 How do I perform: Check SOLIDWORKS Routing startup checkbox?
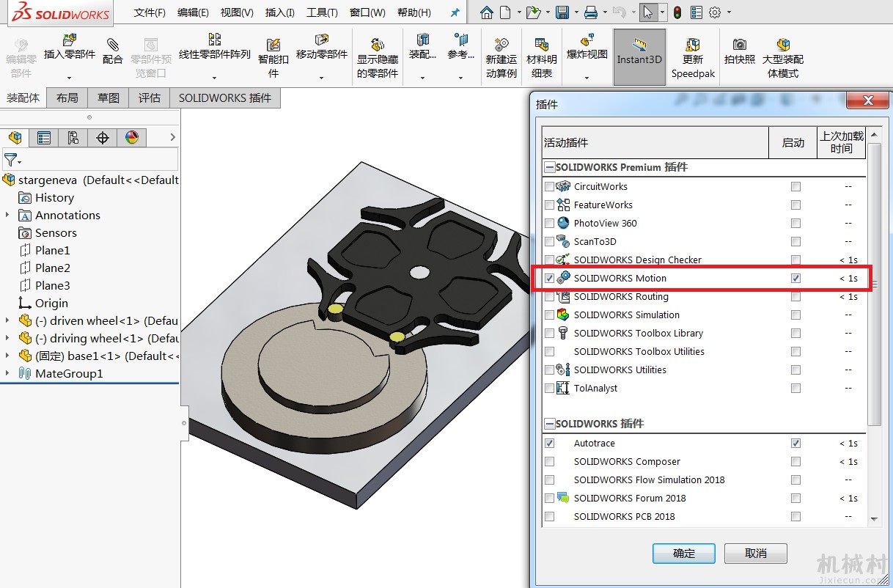click(795, 296)
